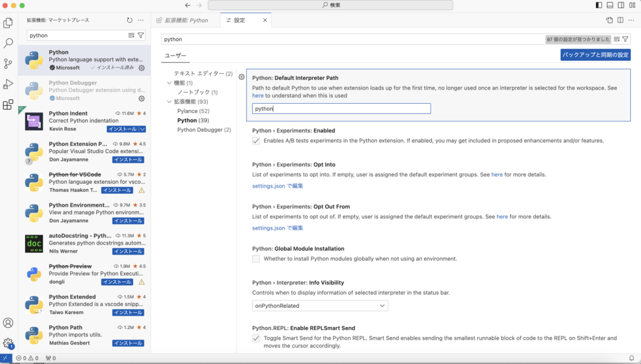Refresh the extensions marketplace list

click(x=130, y=21)
